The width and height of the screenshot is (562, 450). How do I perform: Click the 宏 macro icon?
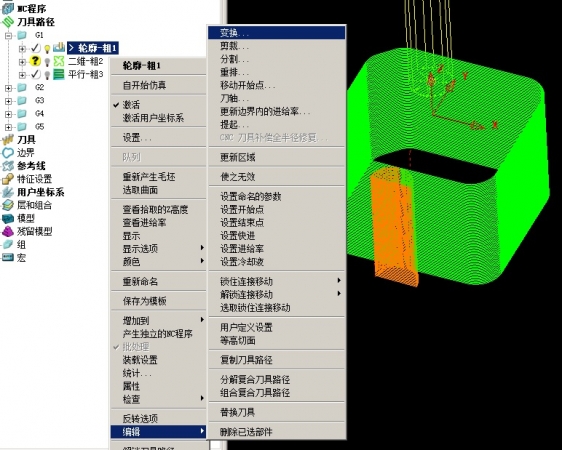coord(8,258)
